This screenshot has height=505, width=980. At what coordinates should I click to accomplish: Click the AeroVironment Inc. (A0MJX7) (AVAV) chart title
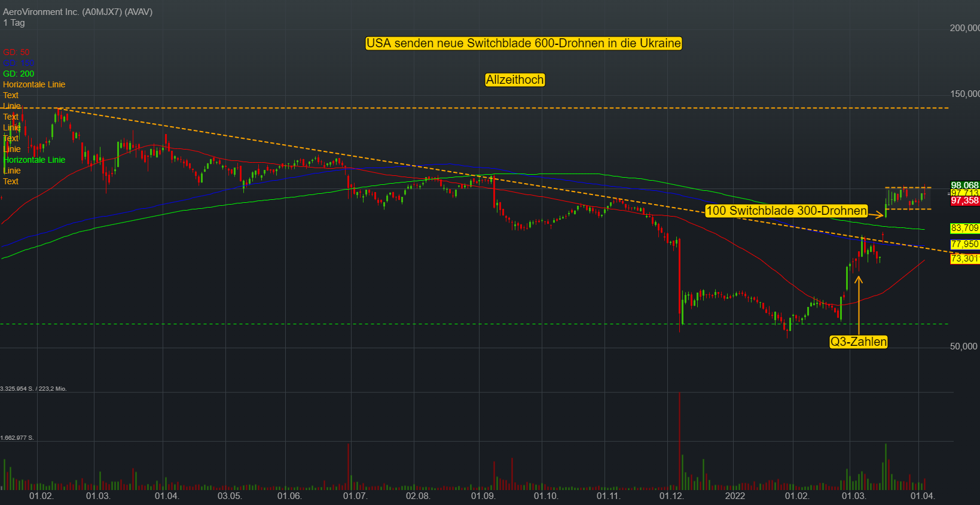click(x=78, y=12)
